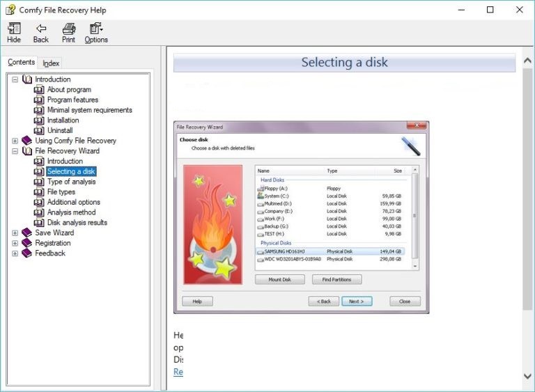
Task: Open the Additional options topic
Action: [74, 202]
